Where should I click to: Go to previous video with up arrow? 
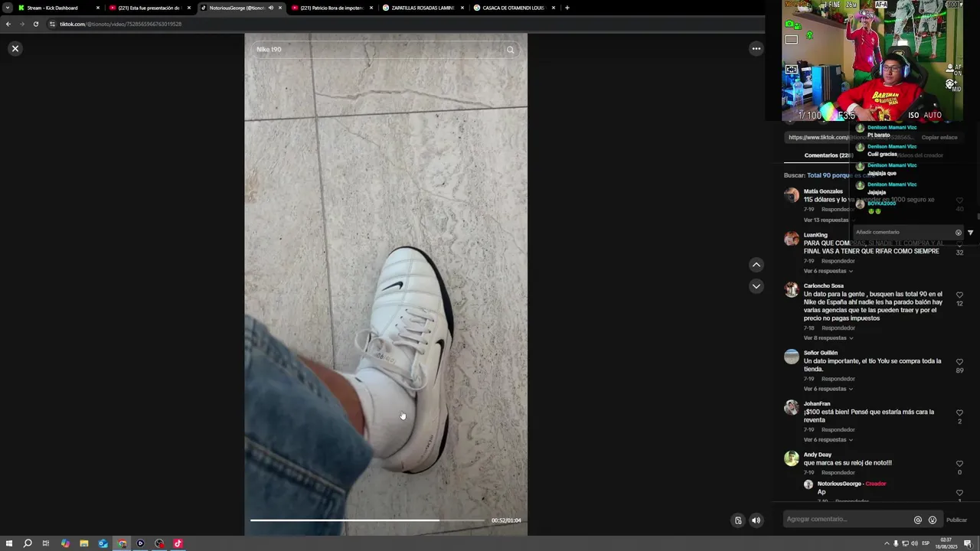click(x=756, y=265)
